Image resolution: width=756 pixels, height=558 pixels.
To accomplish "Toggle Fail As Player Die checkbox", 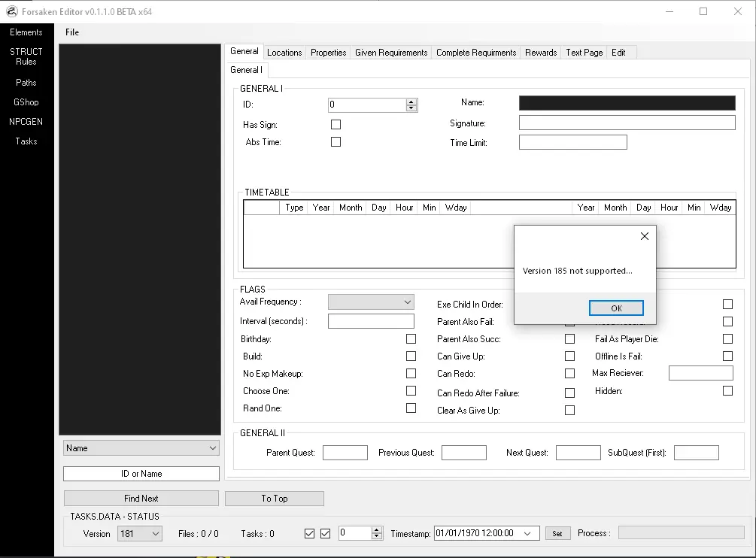I will click(x=727, y=338).
